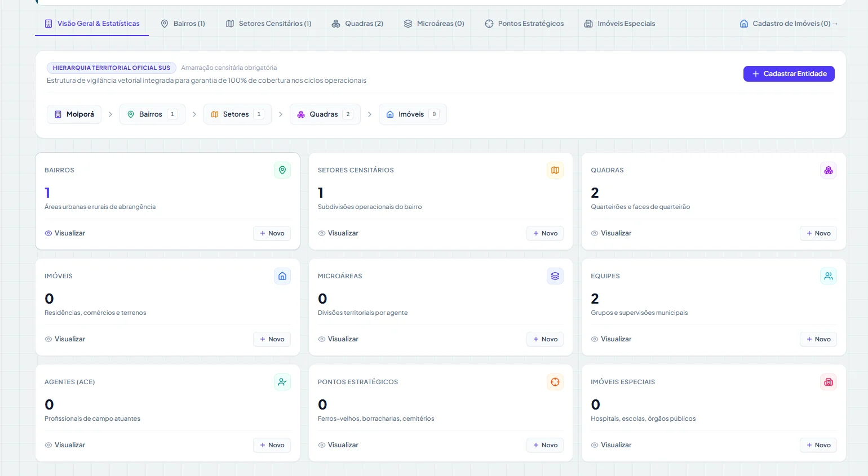Follow the Cadastro de Imóveis (0) link
Screen dimensions: 868x476
coord(789,24)
